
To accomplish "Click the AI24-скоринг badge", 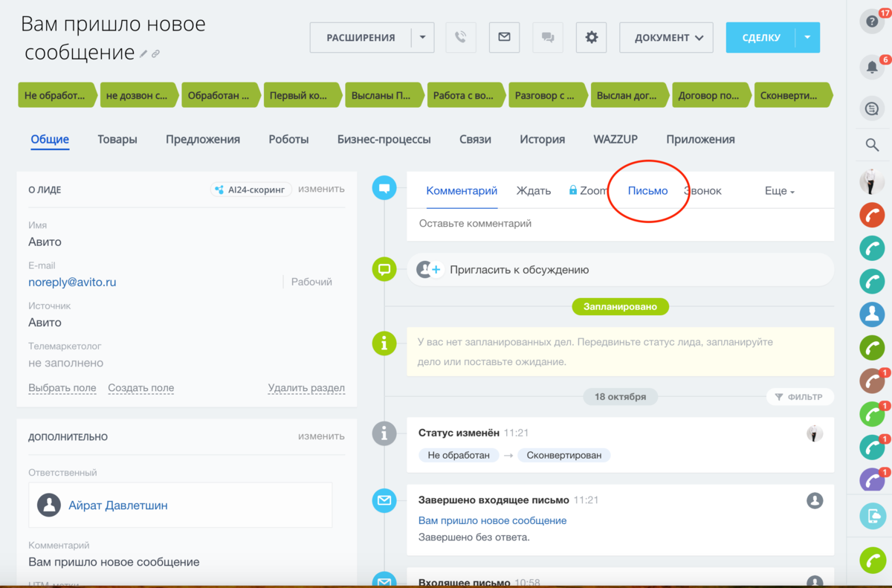I will click(x=251, y=190).
